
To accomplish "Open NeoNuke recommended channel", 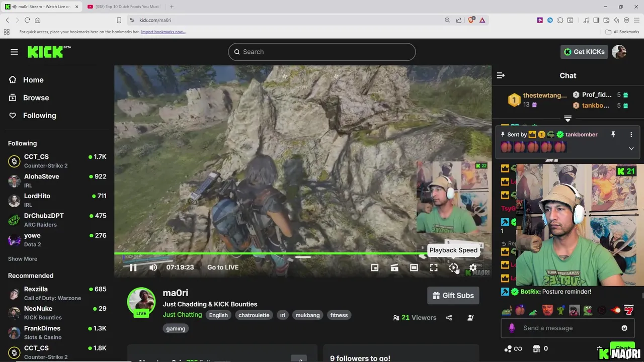I will pyautogui.click(x=57, y=313).
